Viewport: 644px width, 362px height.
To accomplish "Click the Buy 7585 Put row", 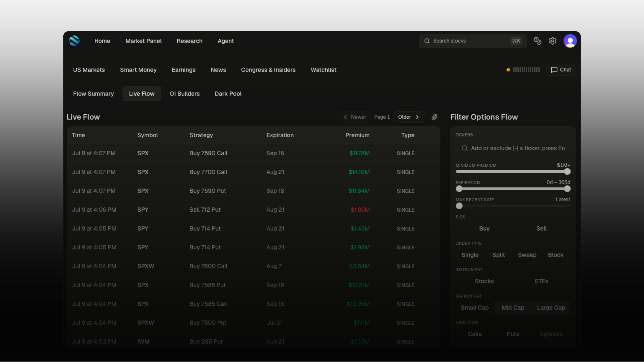I will [x=253, y=285].
